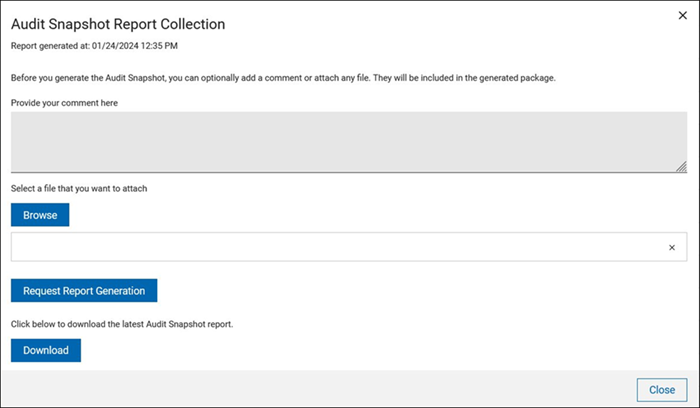700x408 pixels.
Task: Click the report date 01/24/2024
Action: pyautogui.click(x=118, y=45)
